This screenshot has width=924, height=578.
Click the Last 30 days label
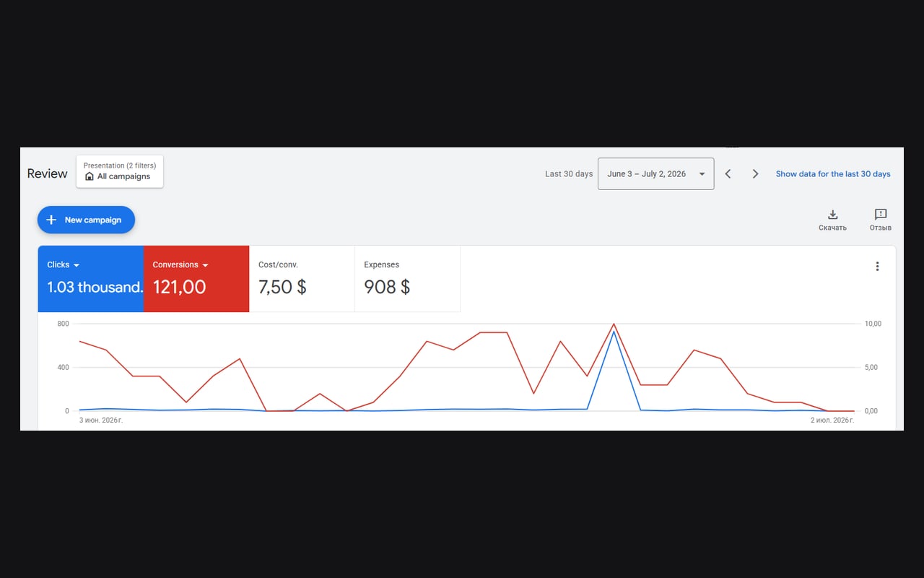click(569, 174)
